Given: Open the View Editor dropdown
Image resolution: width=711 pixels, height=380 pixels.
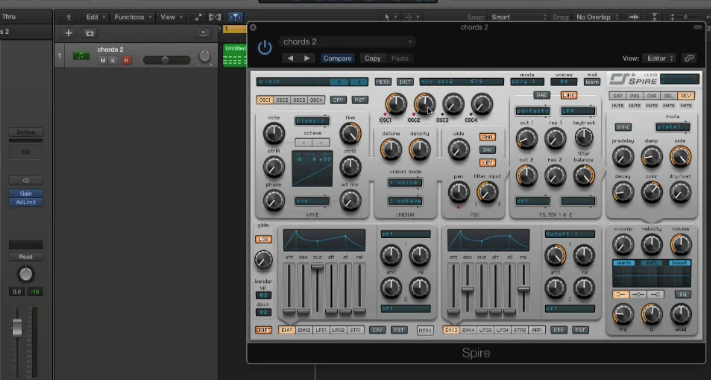Looking at the screenshot, I should [x=660, y=58].
